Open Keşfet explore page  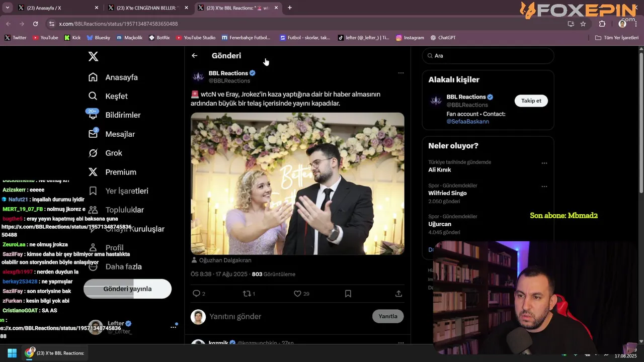[108, 96]
